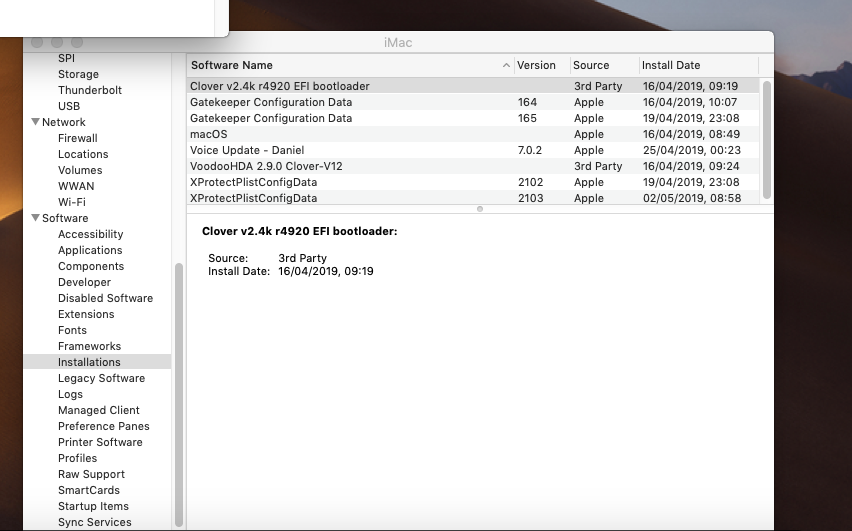
Task: Open Developer under Software
Action: [84, 282]
